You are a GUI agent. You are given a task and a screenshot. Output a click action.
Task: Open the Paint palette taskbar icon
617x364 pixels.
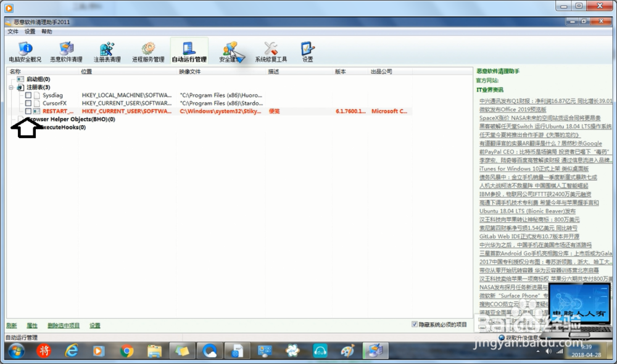click(347, 350)
